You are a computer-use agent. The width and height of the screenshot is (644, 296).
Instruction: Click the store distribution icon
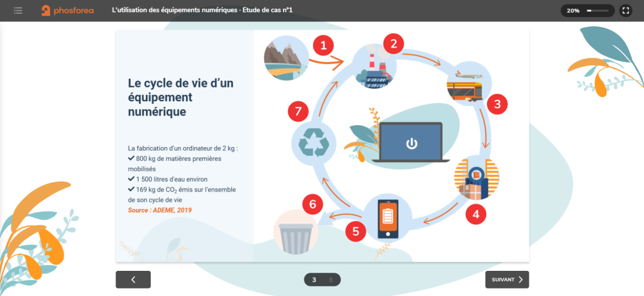click(x=477, y=179)
